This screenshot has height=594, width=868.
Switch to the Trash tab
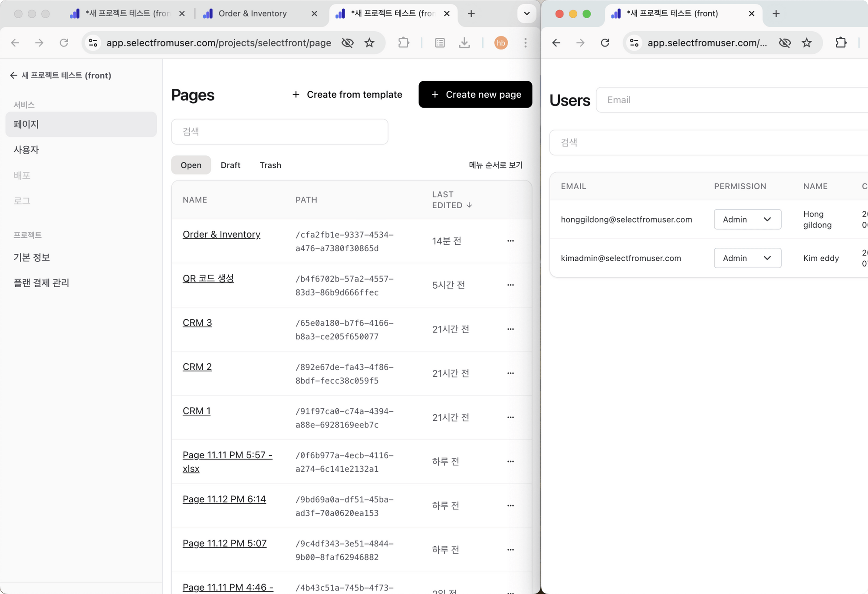click(x=270, y=165)
